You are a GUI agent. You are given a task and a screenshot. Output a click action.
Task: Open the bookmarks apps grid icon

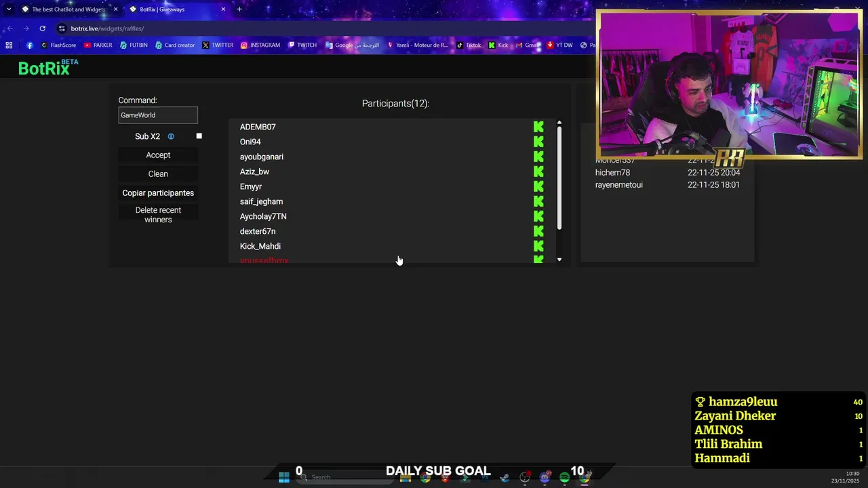pyautogui.click(x=9, y=45)
